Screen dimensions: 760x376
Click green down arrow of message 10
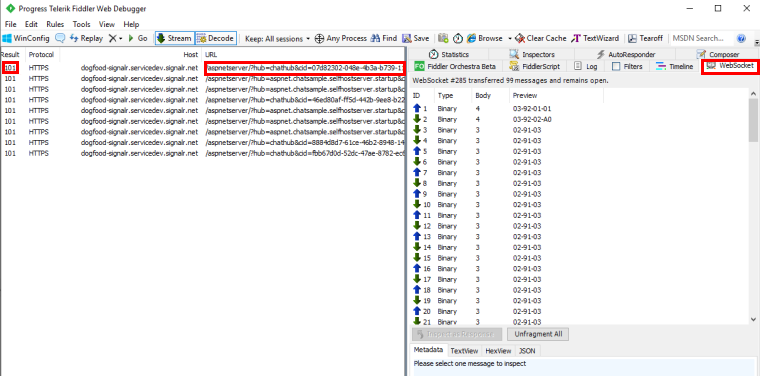[x=416, y=204]
